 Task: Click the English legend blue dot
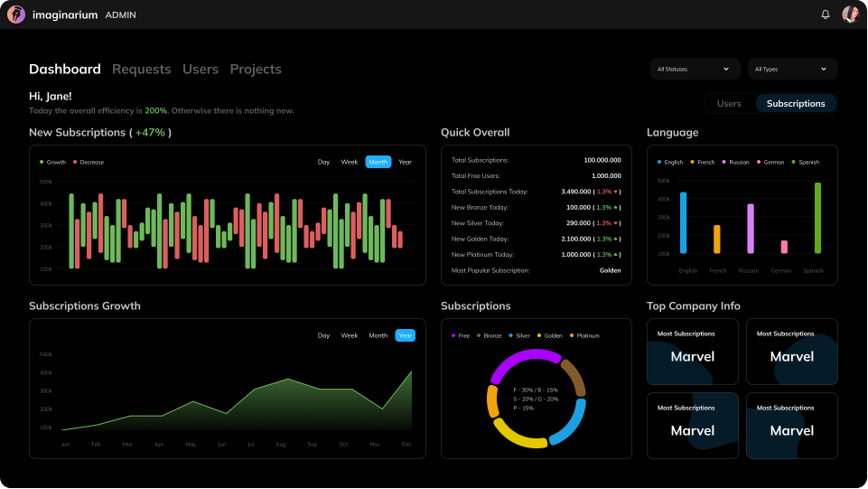[659, 163]
